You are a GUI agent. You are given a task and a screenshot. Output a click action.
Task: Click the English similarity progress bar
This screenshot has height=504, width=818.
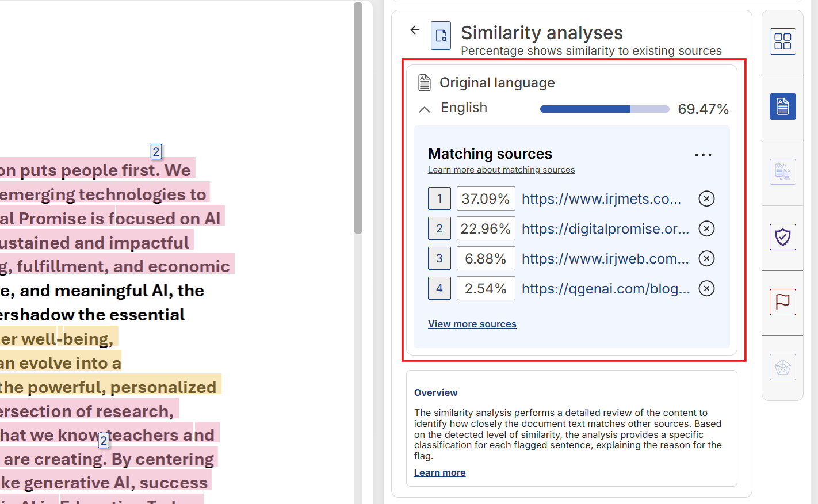pyautogui.click(x=604, y=109)
